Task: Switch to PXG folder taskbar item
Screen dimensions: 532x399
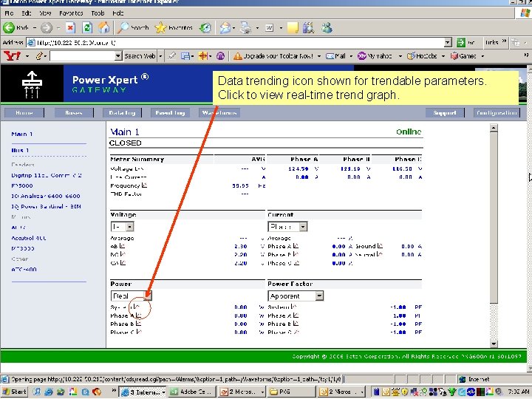Action: tap(291, 392)
